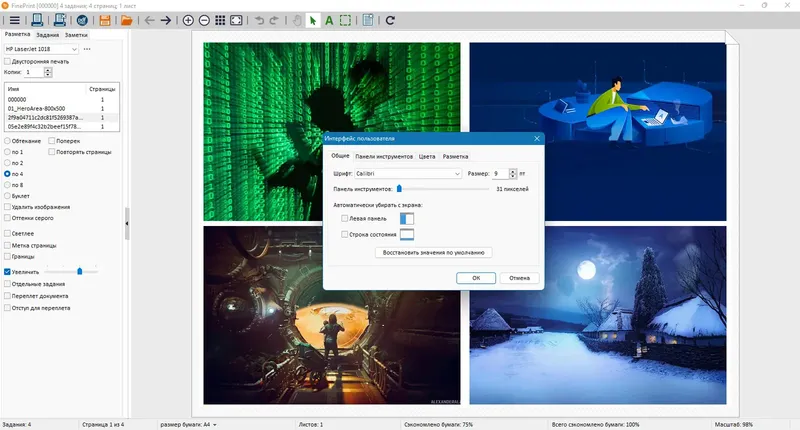Switch to the Заметки tab
The image size is (800, 430).
(x=76, y=35)
